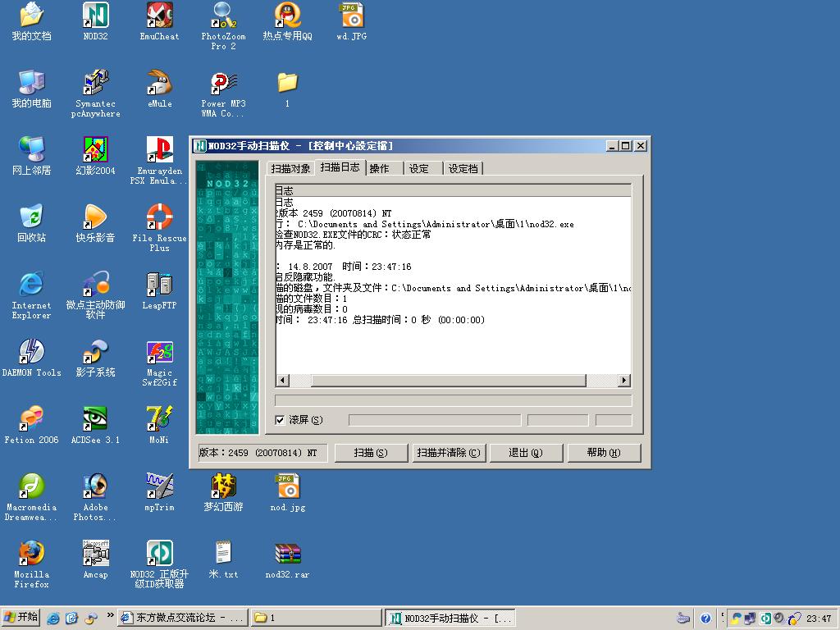Select the Amcap desktop icon
This screenshot has height=630, width=840.
coord(95,559)
